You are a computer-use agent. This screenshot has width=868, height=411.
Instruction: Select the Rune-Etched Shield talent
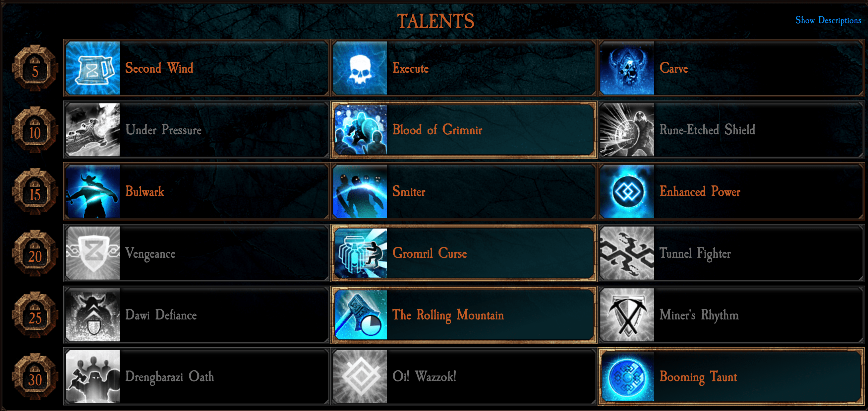point(731,130)
